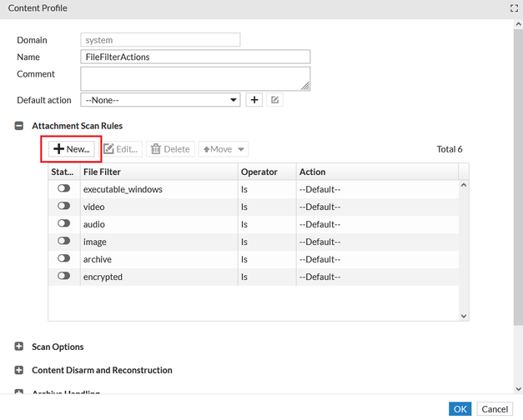Expand Content Disarm and Reconstruction section
This screenshot has height=420, width=523.
coord(19,370)
